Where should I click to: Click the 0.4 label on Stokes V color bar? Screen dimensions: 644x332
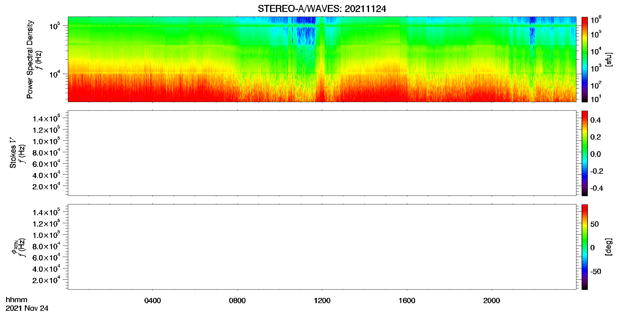[595, 120]
